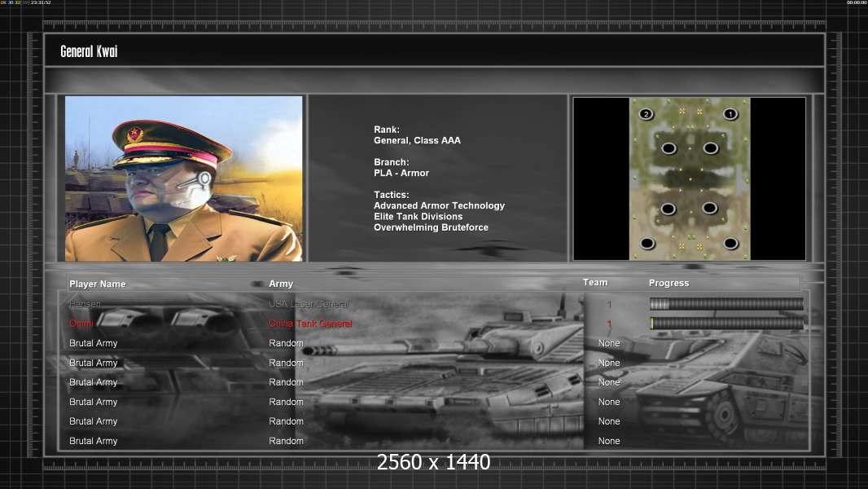Click the Progress column header
The height and width of the screenshot is (489, 868).
click(x=669, y=284)
